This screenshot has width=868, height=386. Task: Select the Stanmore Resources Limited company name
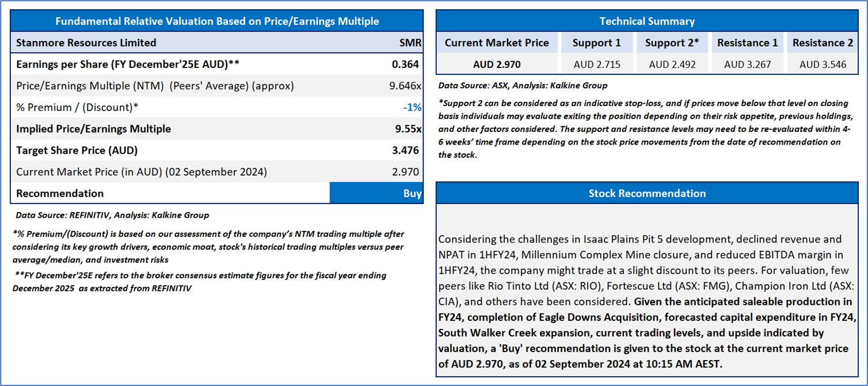[86, 43]
